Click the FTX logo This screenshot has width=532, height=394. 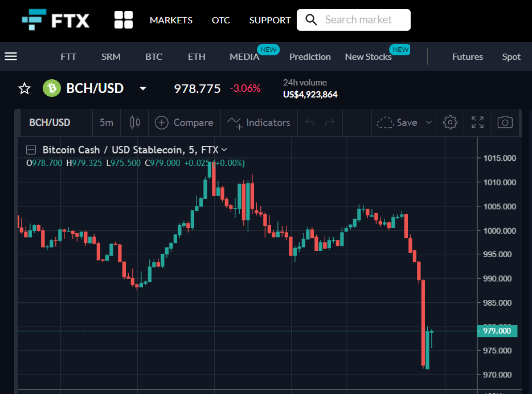[56, 20]
